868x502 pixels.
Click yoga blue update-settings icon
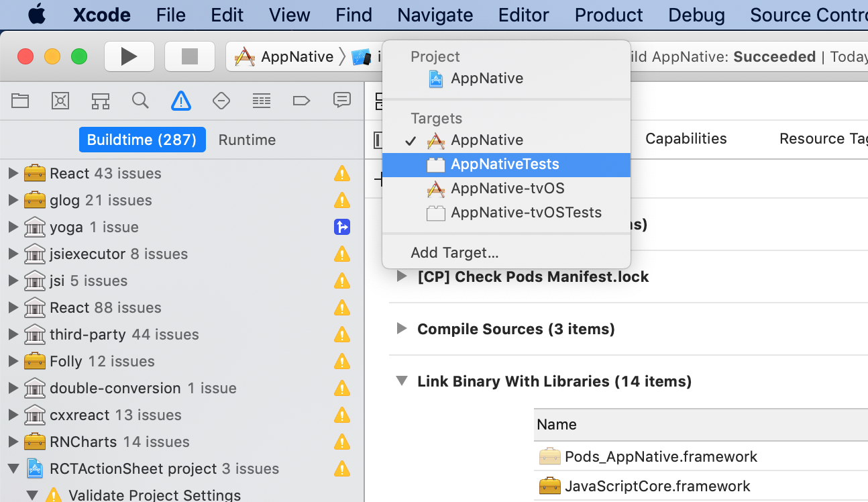click(342, 227)
